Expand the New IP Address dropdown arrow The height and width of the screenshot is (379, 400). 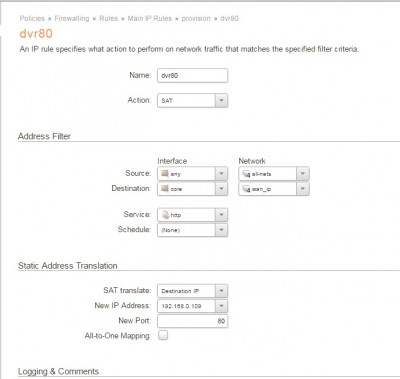(222, 306)
